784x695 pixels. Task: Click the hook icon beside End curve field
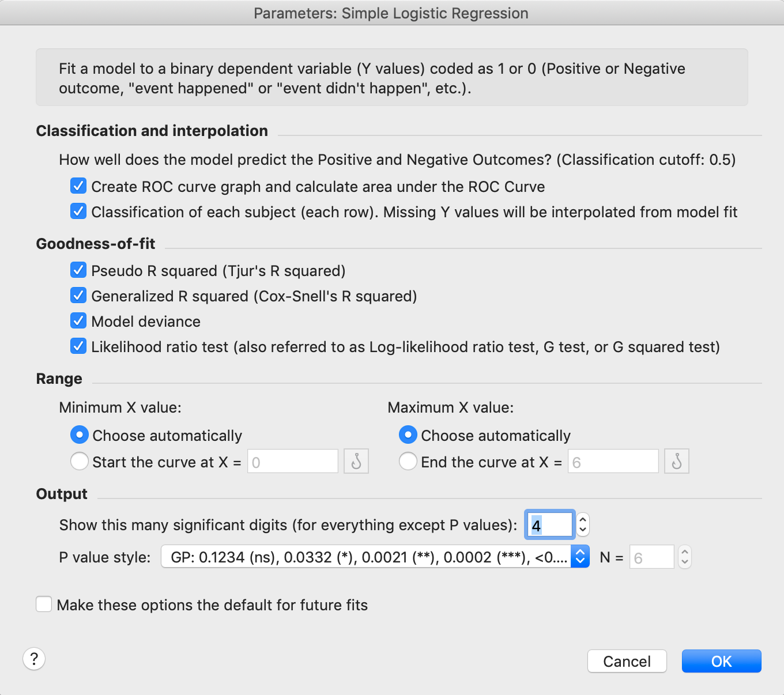677,462
